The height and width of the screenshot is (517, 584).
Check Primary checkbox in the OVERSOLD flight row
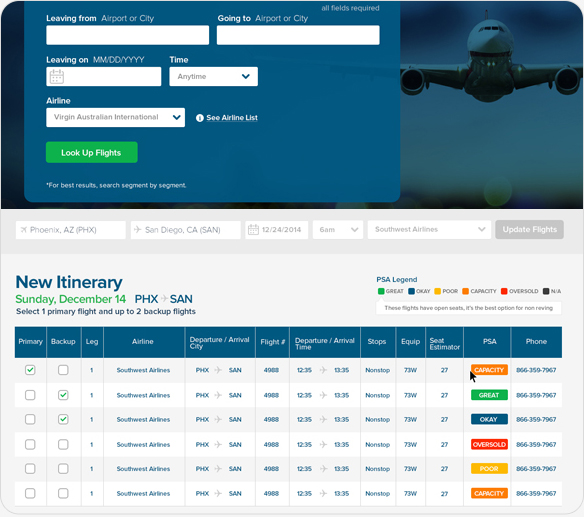click(x=30, y=444)
